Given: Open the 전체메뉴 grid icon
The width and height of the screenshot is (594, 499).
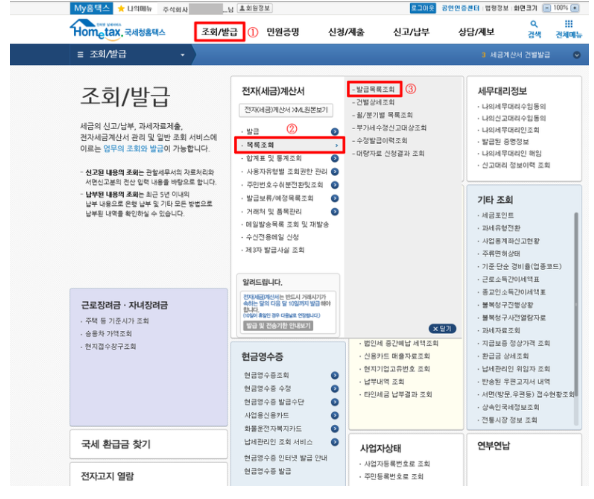Looking at the screenshot, I should pos(569,24).
